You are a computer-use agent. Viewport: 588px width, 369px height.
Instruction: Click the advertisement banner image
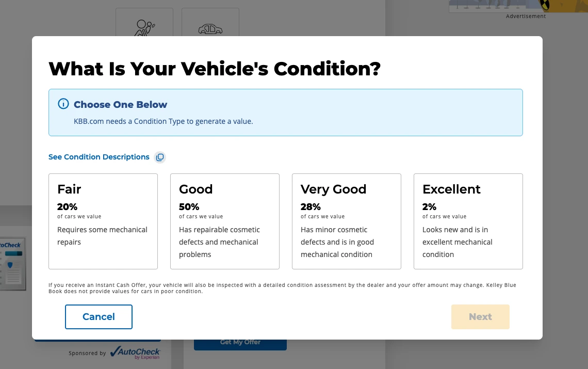point(518,6)
